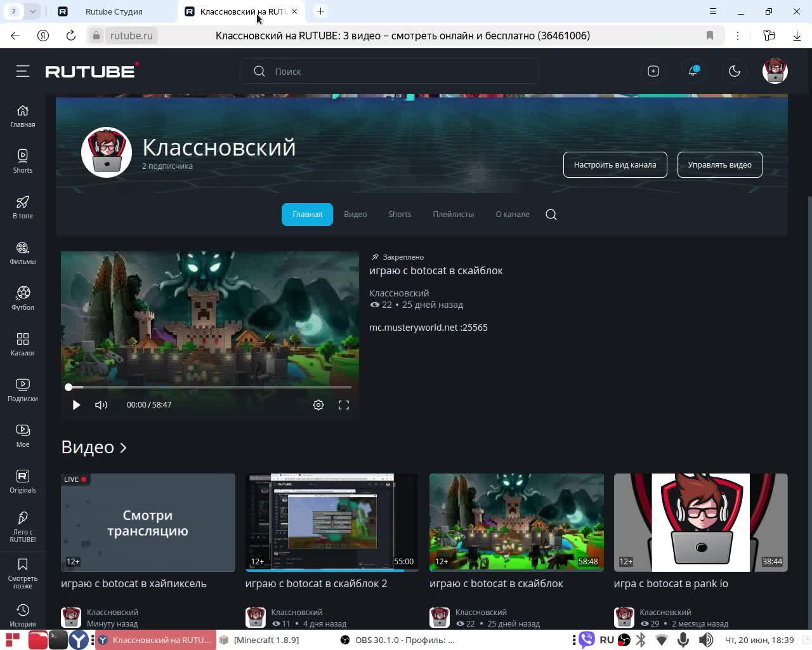This screenshot has width=812, height=650.
Task: Switch to OBS 30.1.0 in taskbar
Action: pos(398,640)
